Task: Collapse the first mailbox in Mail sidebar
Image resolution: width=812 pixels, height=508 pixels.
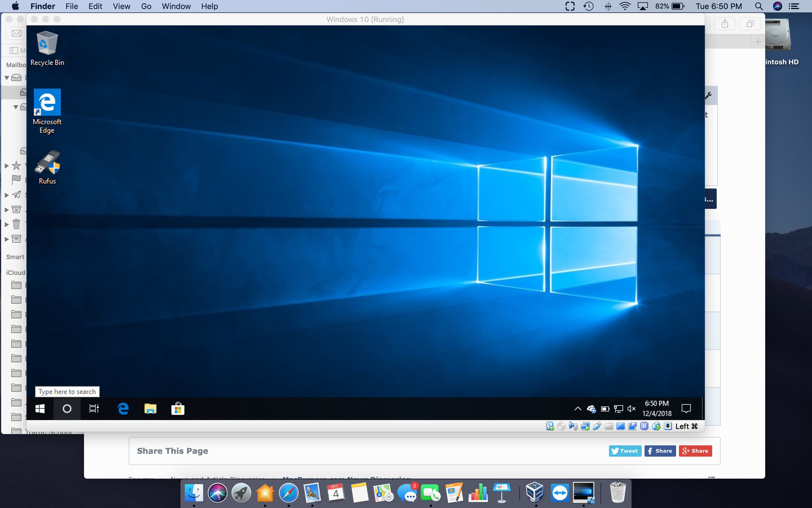Action: 7,78
